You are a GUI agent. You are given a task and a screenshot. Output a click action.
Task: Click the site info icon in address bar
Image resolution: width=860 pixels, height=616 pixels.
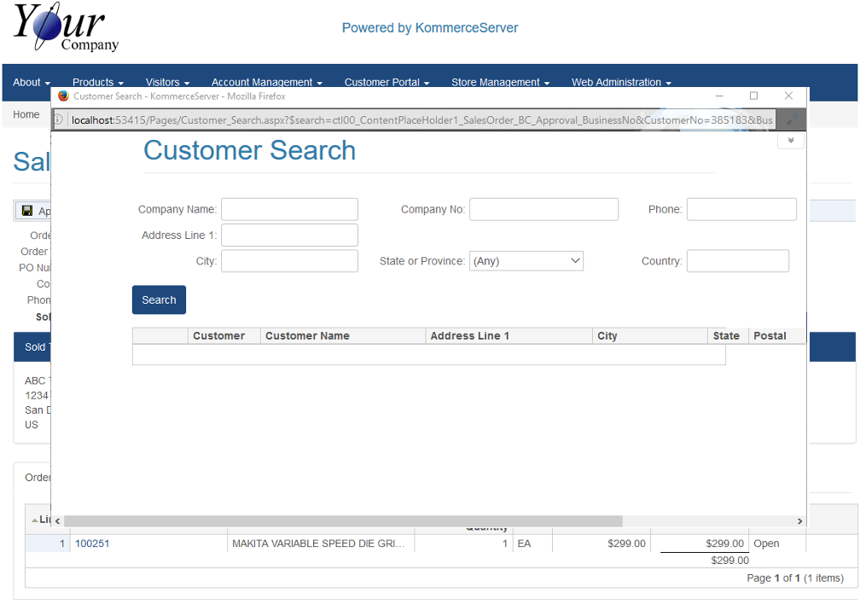[x=59, y=120]
